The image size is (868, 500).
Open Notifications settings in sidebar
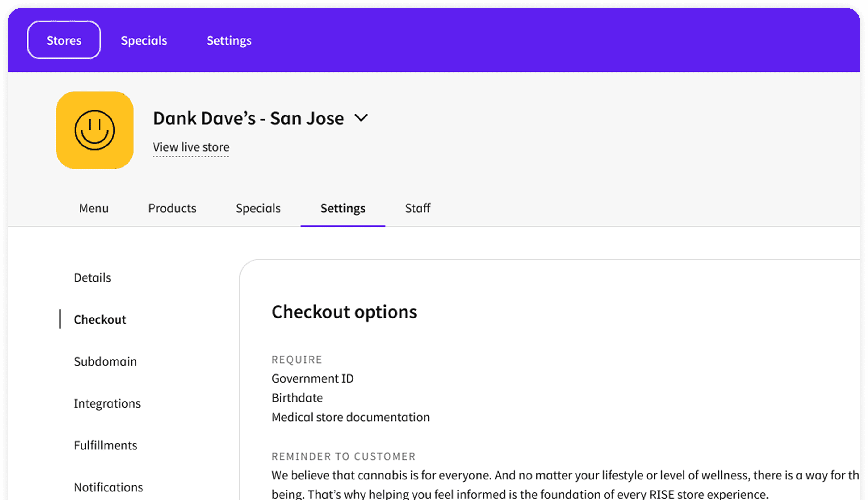tap(109, 487)
